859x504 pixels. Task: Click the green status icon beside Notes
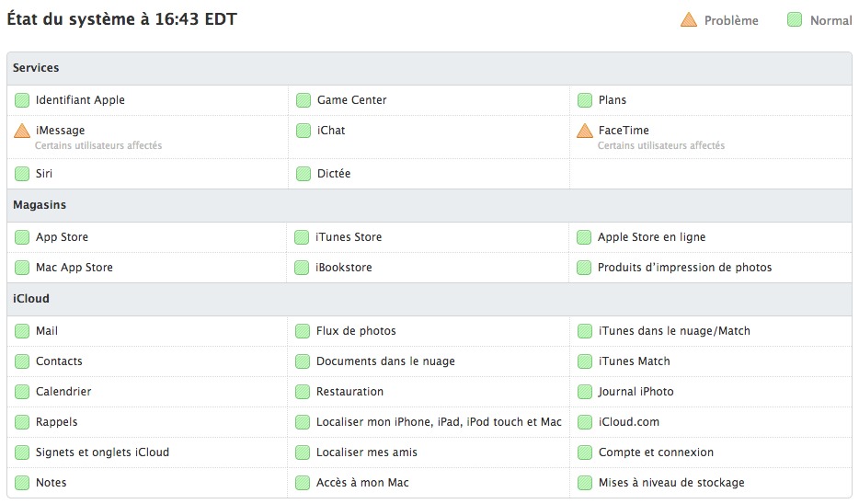pyautogui.click(x=22, y=483)
